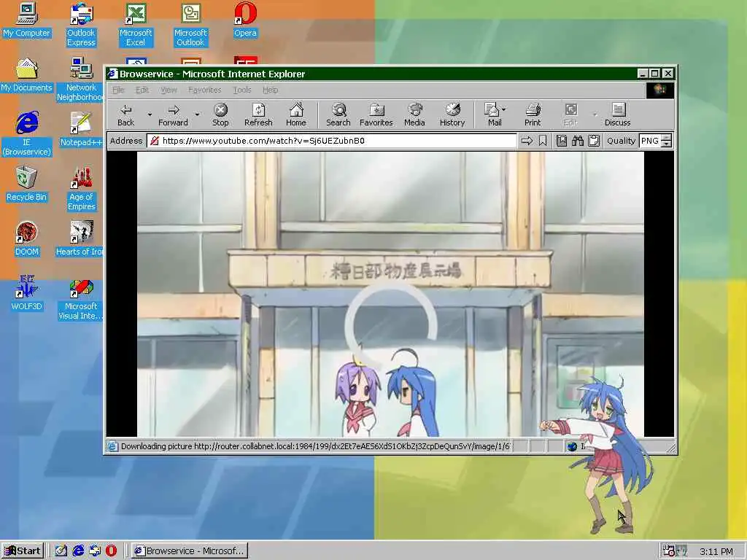Screen dimensions: 747x560
Task: Activate the Browservice taskbar window button
Action: [190, 551]
